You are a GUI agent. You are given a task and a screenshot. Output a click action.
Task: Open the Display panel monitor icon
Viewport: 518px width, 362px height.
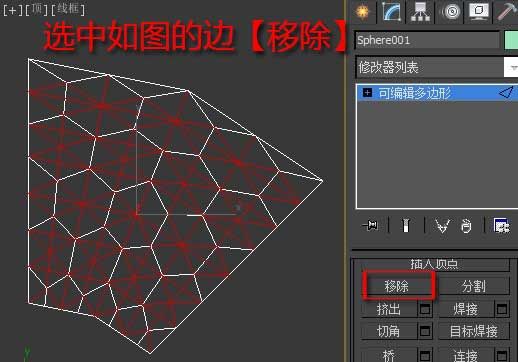[x=479, y=11]
